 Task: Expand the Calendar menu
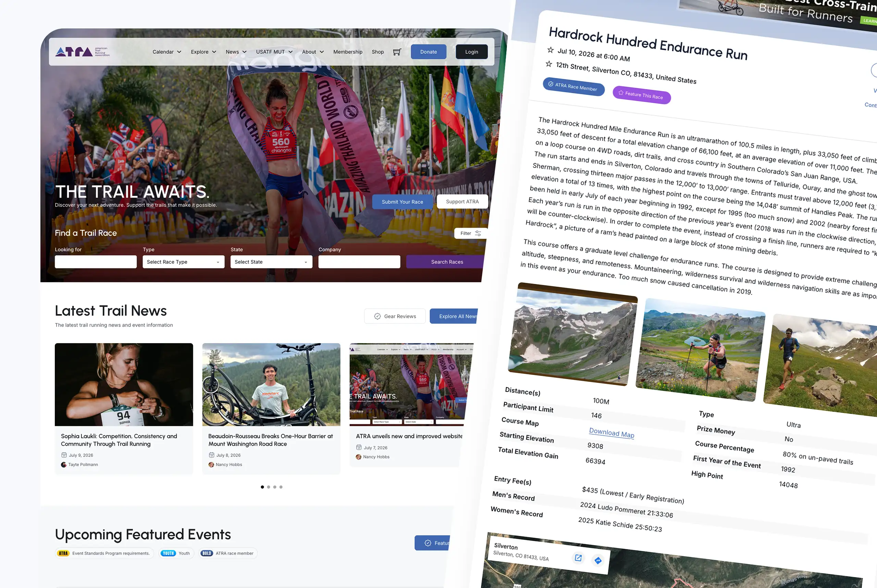[x=167, y=52]
